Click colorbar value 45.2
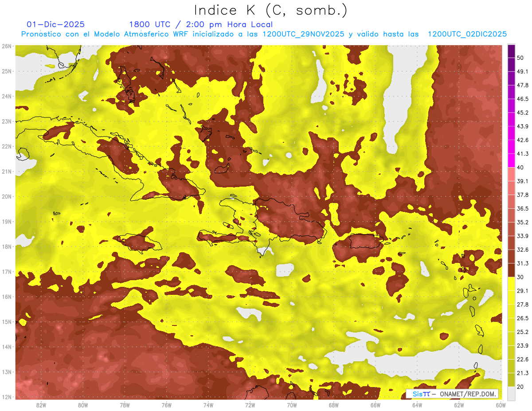Screen dimensions: 532x411 (522, 112)
